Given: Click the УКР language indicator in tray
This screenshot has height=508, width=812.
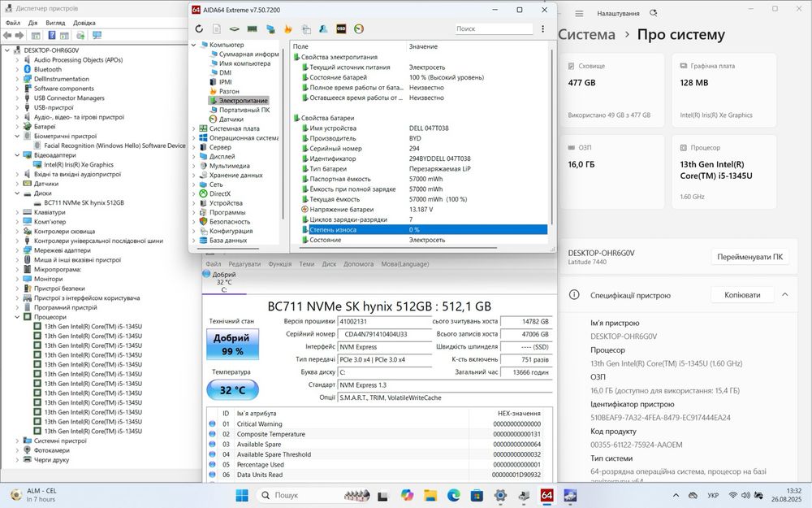Looking at the screenshot, I should coord(713,496).
